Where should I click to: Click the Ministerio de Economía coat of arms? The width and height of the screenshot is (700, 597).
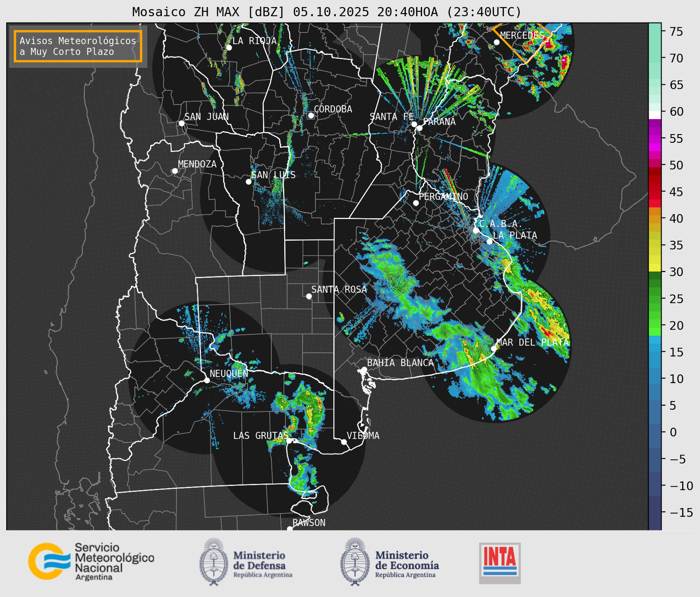(x=355, y=561)
